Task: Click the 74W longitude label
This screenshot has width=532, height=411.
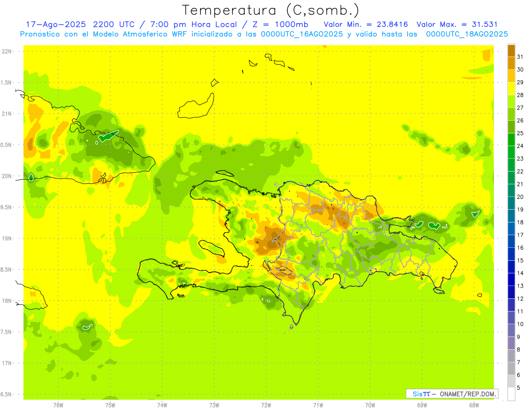Action: (x=162, y=405)
